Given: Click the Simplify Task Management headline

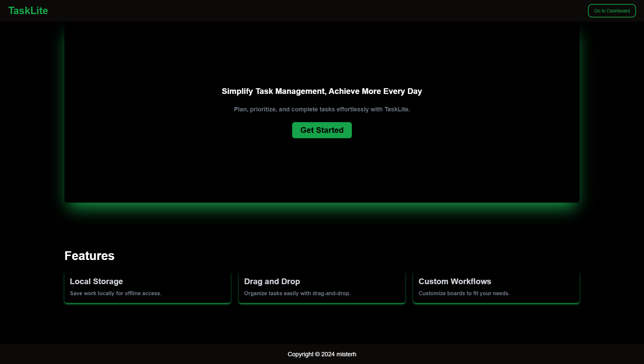Looking at the screenshot, I should click(321, 91).
